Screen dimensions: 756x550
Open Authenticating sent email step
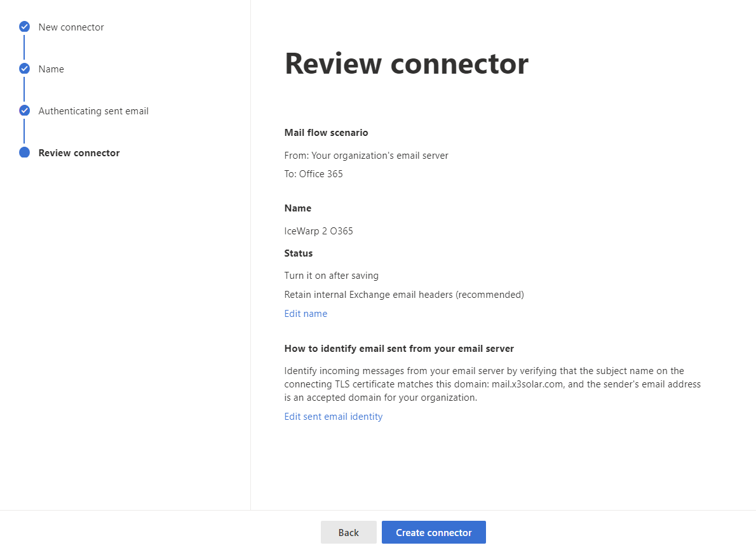[93, 111]
